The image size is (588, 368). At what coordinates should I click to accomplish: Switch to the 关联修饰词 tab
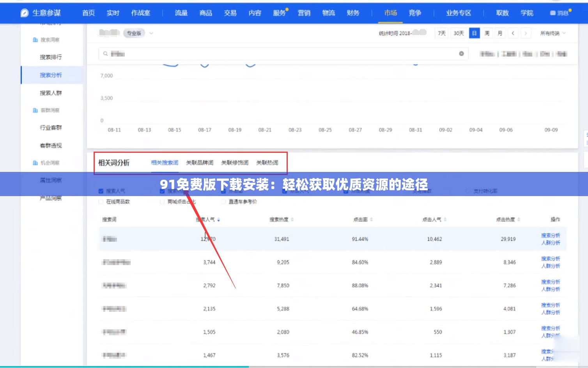pyautogui.click(x=235, y=163)
